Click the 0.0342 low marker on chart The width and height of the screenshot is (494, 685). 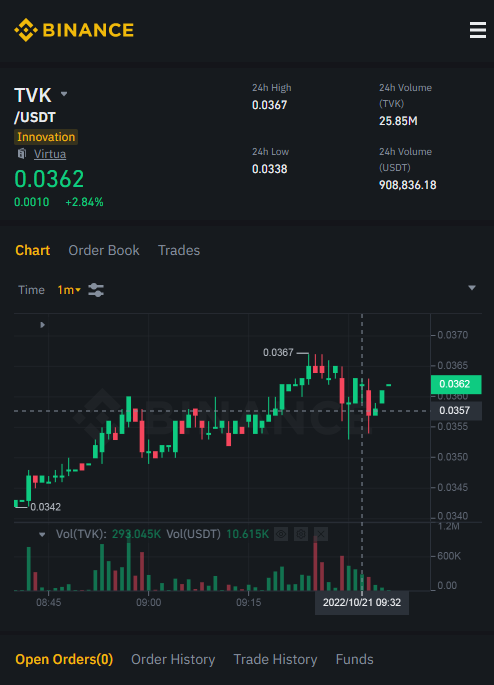pos(45,507)
